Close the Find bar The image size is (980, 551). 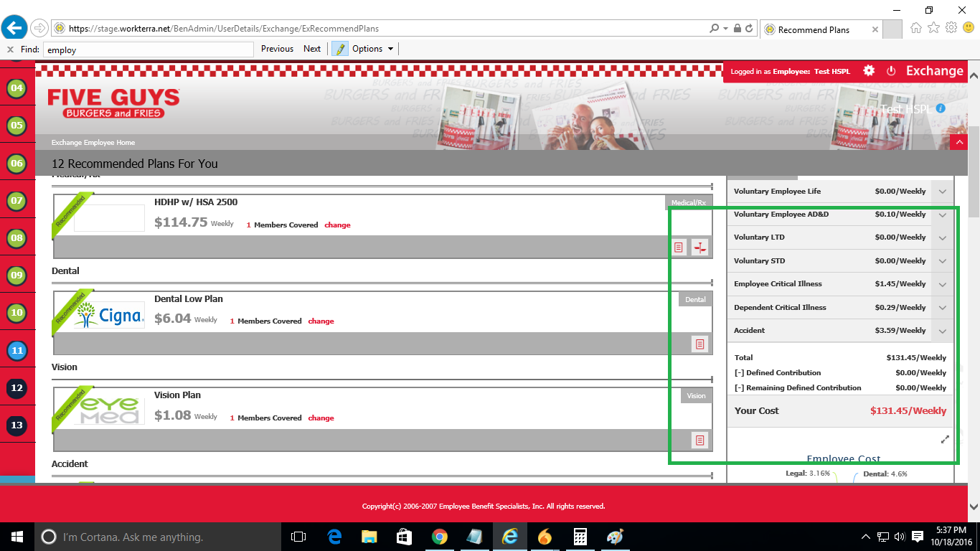click(x=10, y=50)
